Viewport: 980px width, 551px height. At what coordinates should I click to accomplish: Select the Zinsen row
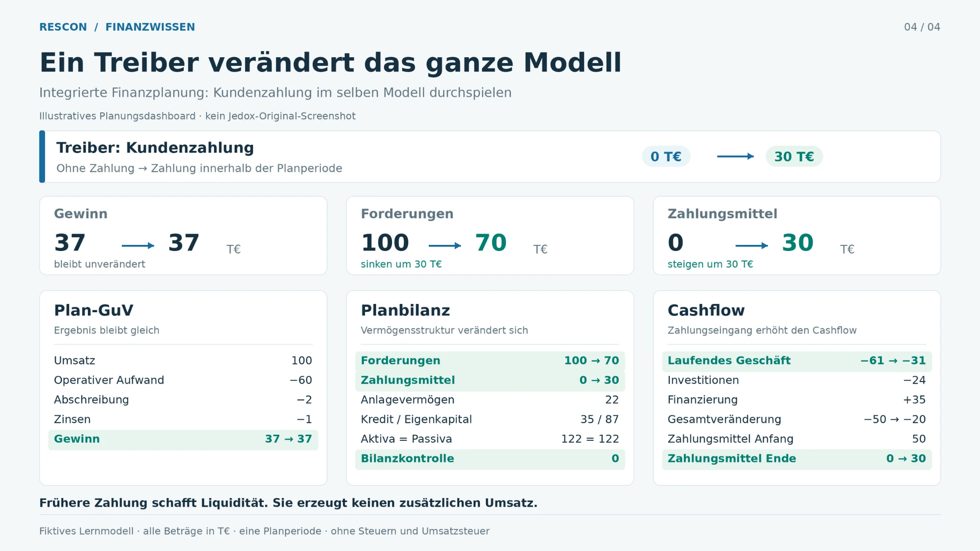coord(183,419)
